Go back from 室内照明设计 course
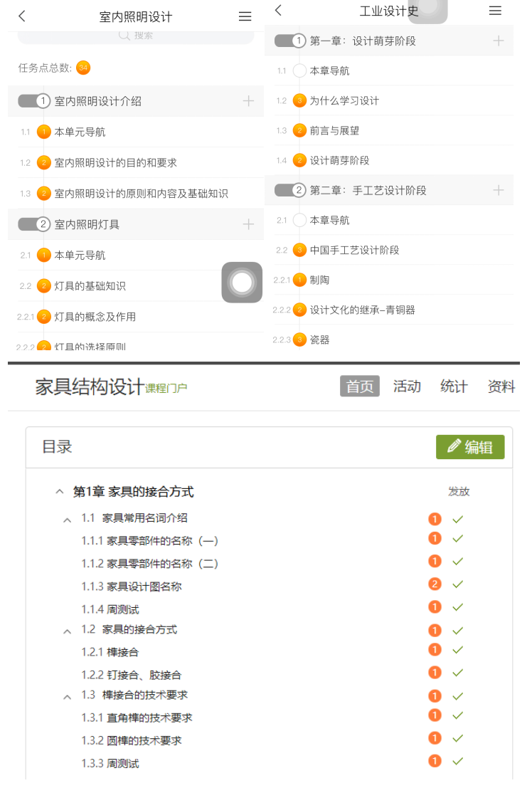 [x=22, y=16]
